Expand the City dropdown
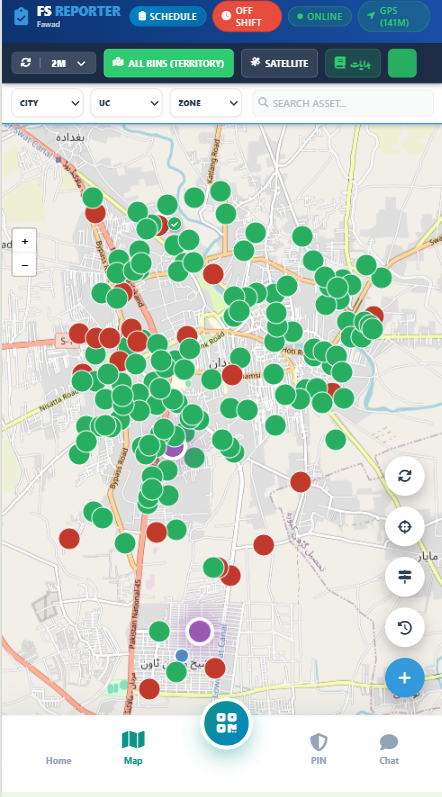Image resolution: width=442 pixels, height=797 pixels. tap(47, 103)
